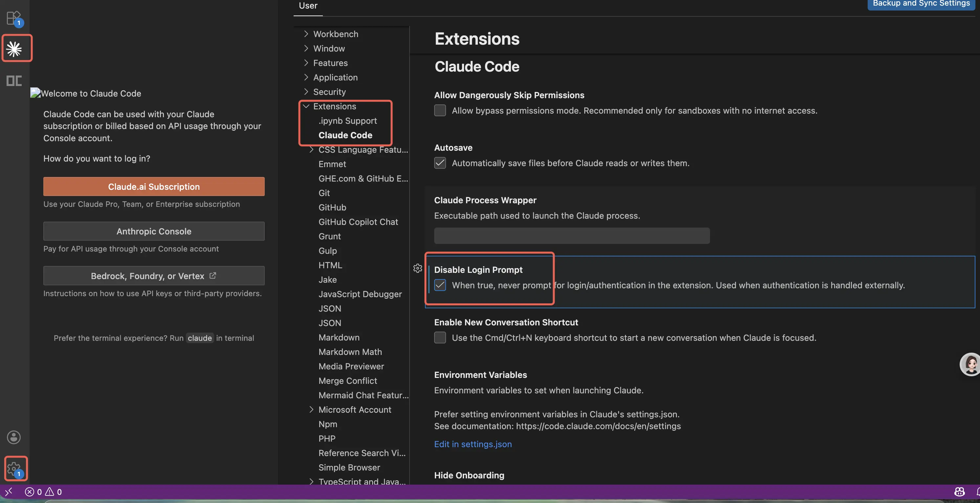Image resolution: width=980 pixels, height=503 pixels.
Task: Open the remote window status bar icon
Action: click(x=8, y=492)
